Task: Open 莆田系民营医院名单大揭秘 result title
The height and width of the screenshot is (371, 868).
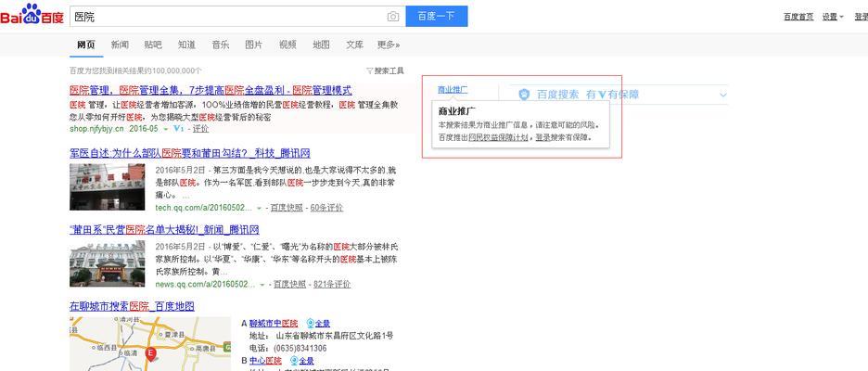Action: [164, 230]
